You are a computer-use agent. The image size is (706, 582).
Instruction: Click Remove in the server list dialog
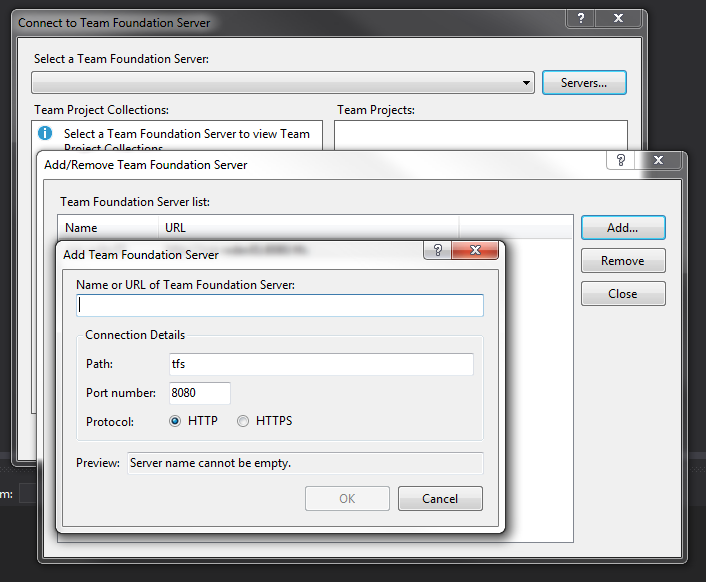pyautogui.click(x=622, y=261)
